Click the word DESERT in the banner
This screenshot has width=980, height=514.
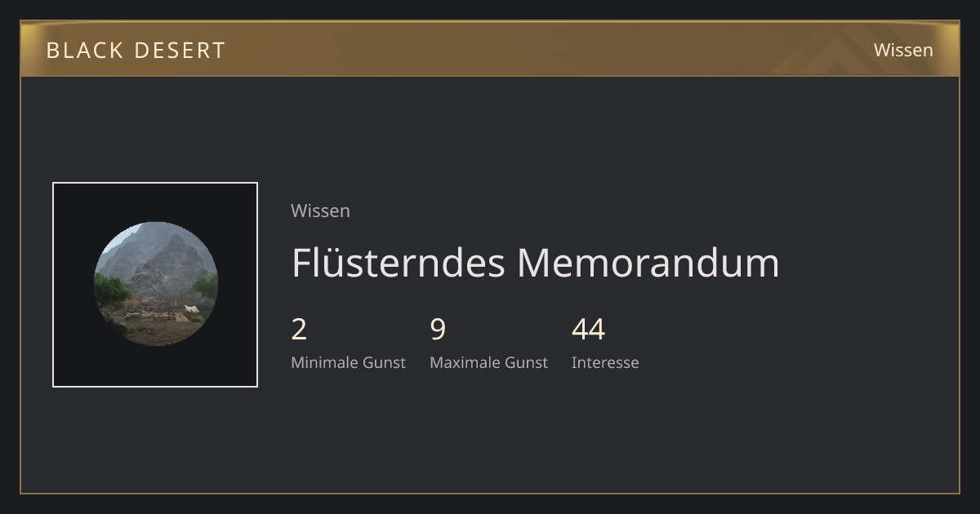pos(180,51)
